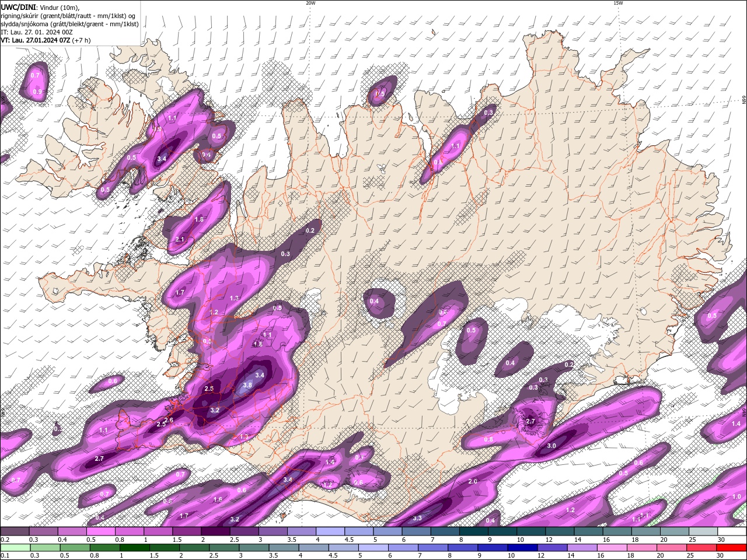Click rain legend swatch between 0.8 and 1

click(104, 548)
